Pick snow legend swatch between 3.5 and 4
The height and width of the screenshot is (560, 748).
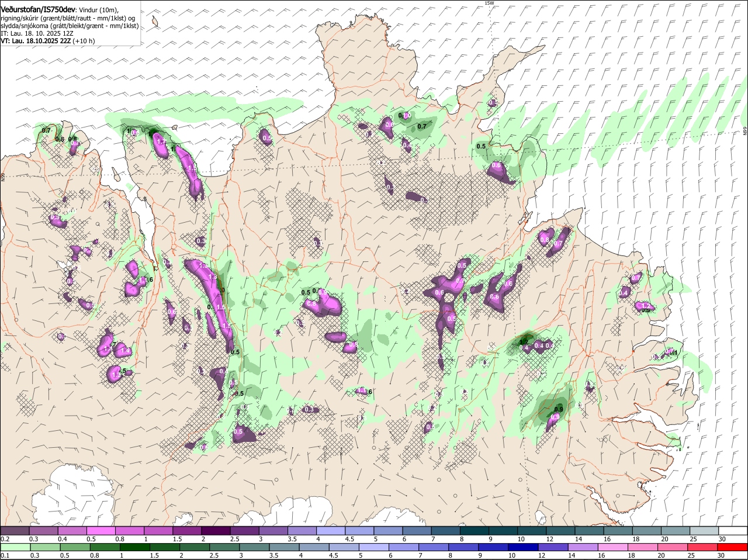(x=302, y=531)
